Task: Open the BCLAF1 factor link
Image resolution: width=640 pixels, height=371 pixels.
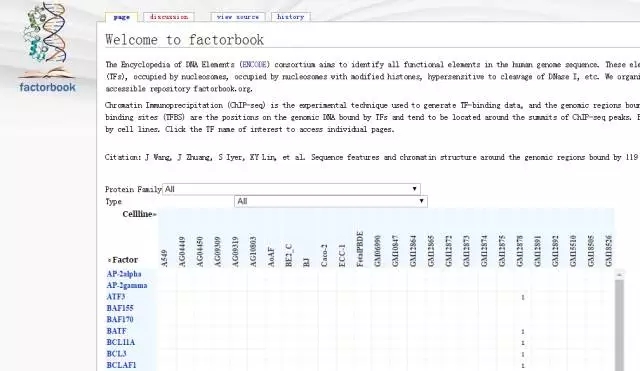Action: (122, 365)
